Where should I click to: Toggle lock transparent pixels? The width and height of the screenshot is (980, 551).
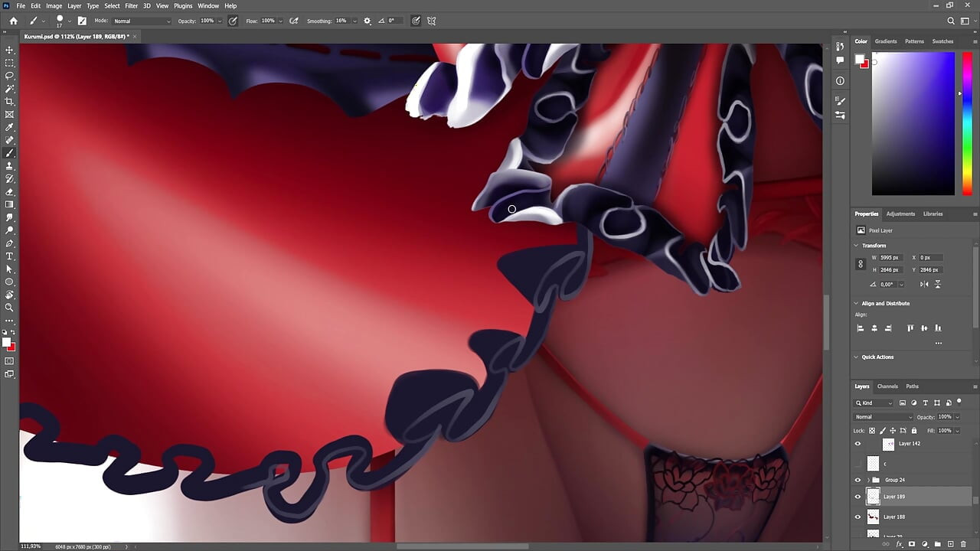(x=872, y=431)
